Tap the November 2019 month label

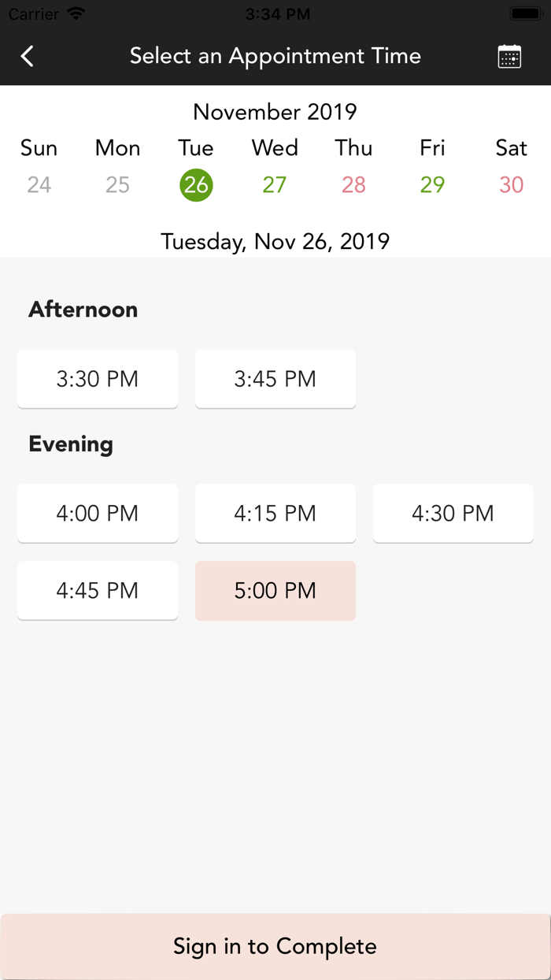(x=275, y=112)
